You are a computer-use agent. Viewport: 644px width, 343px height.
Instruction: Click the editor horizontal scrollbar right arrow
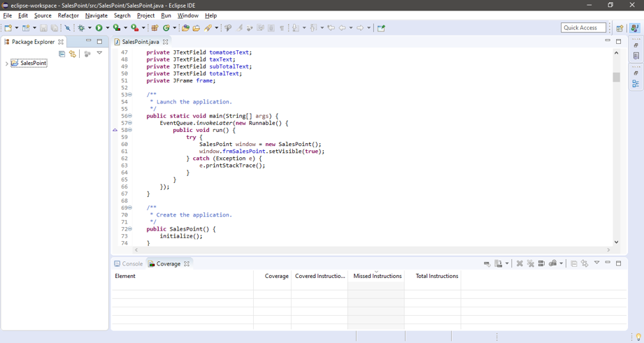tap(608, 249)
